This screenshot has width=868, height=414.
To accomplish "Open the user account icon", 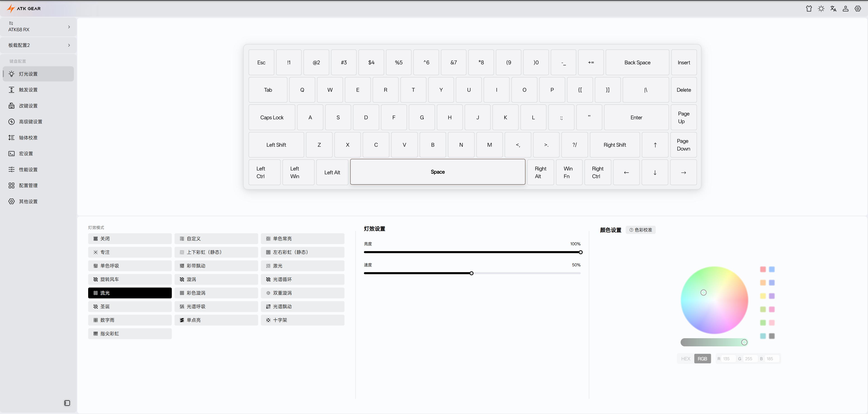I will pyautogui.click(x=845, y=9).
